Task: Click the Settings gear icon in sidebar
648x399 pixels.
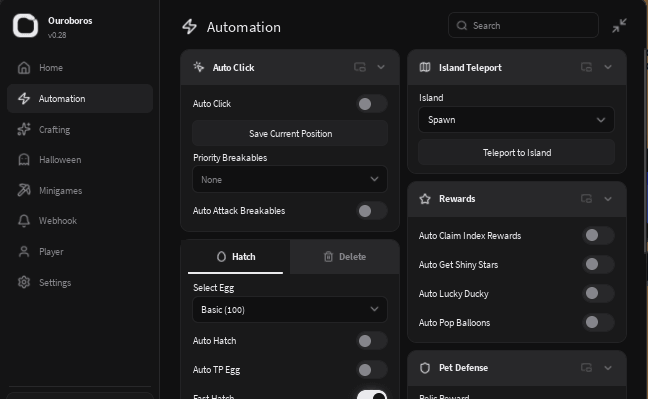Action: point(24,282)
